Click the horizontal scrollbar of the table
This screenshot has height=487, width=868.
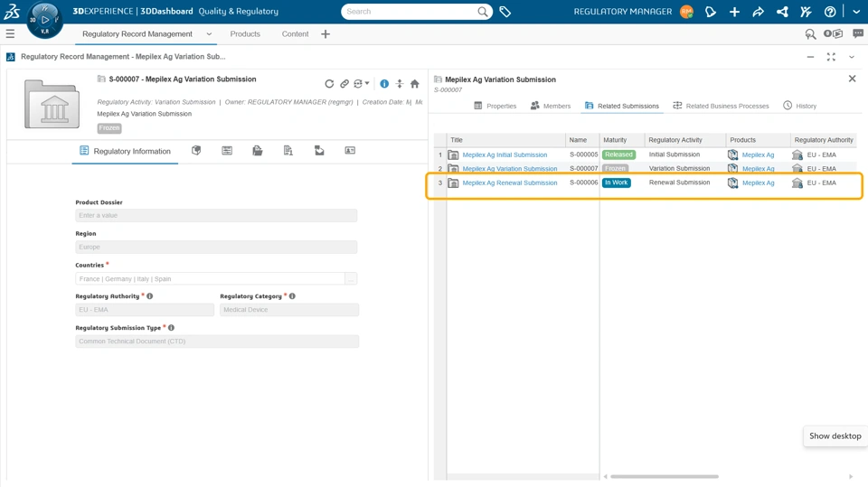pos(665,476)
